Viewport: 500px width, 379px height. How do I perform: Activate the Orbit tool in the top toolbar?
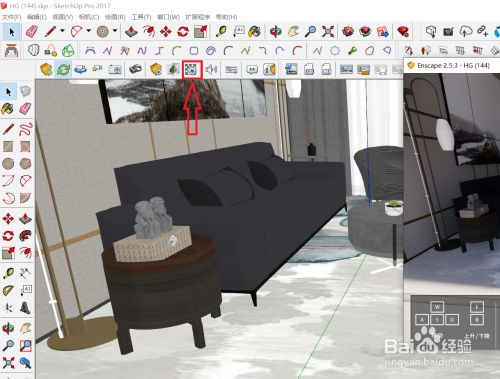276,32
